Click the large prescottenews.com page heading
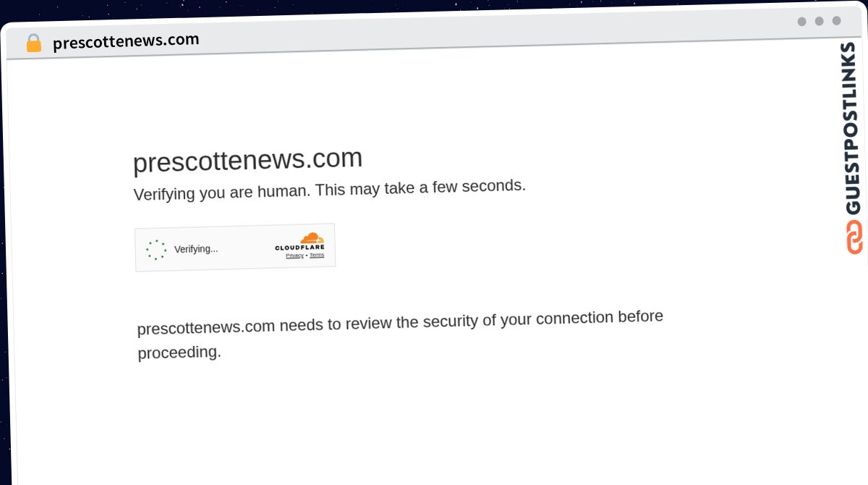The width and height of the screenshot is (868, 485). pyautogui.click(x=247, y=160)
